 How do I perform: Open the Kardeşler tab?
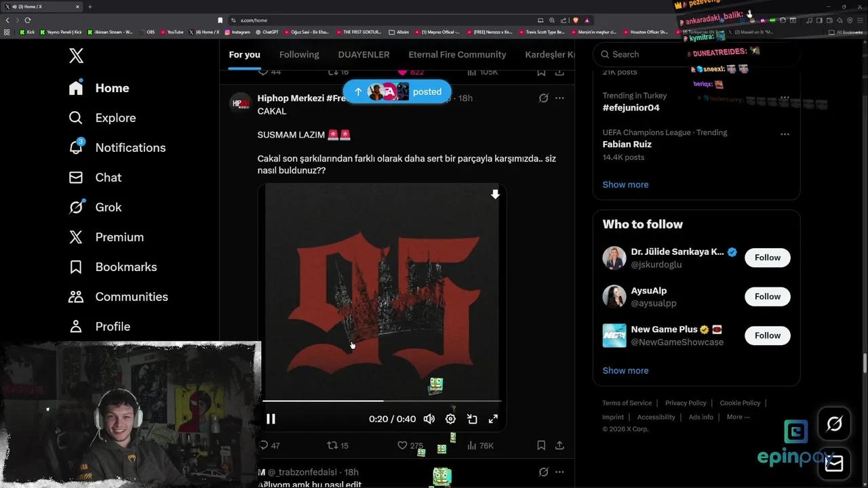click(x=550, y=54)
